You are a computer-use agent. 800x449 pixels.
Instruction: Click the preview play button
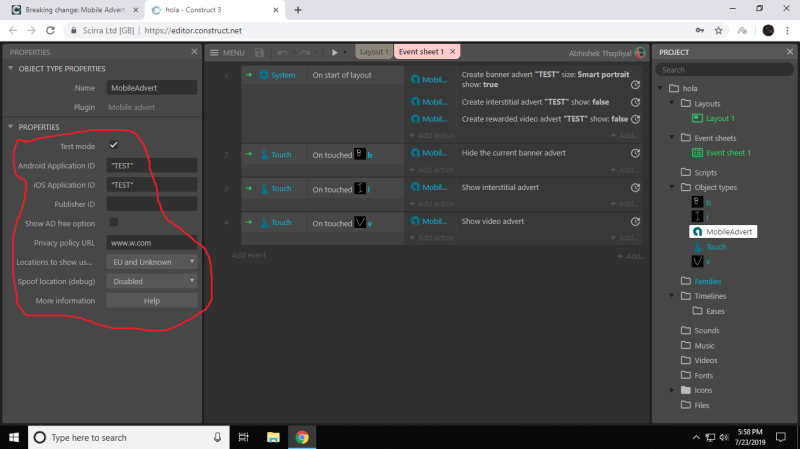[x=334, y=53]
